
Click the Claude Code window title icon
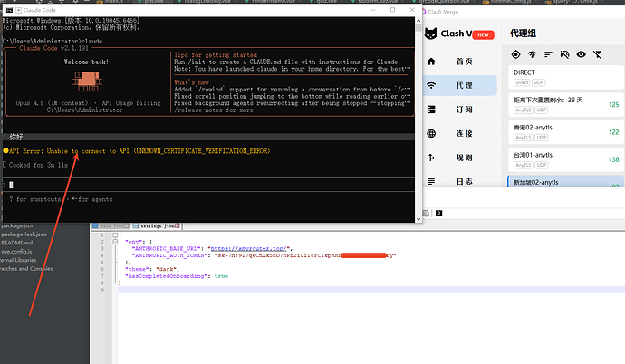[x=9, y=10]
